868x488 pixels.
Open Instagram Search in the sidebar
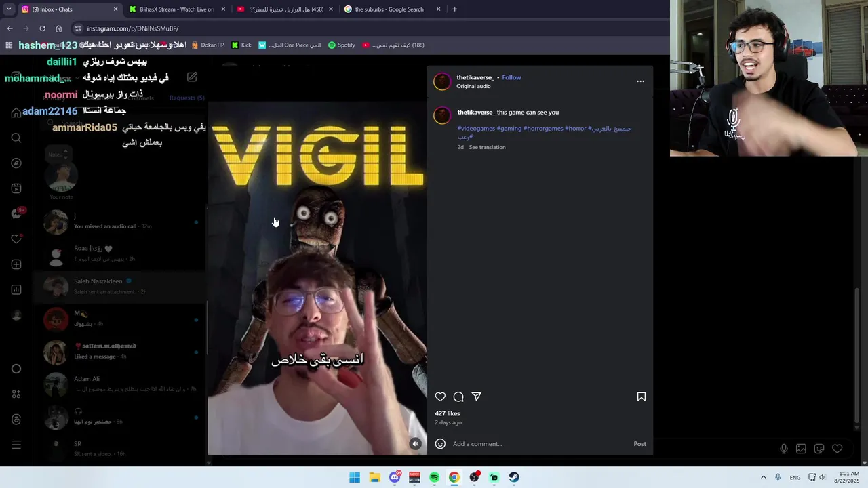[16, 138]
